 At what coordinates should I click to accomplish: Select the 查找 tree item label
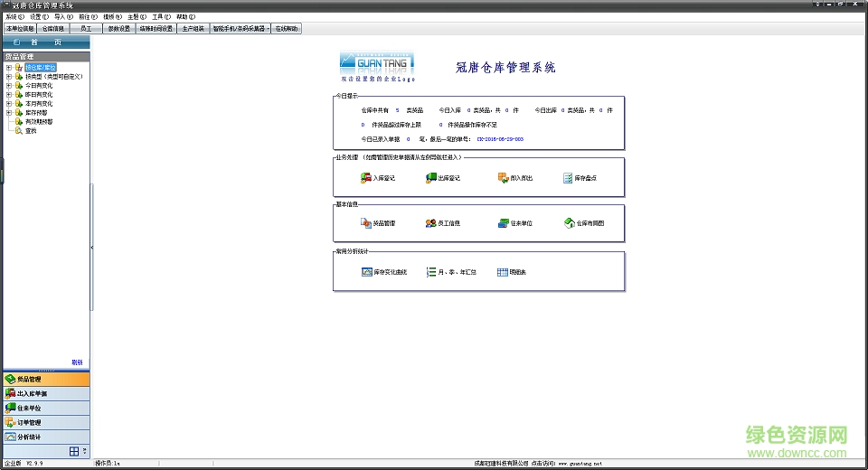click(31, 131)
